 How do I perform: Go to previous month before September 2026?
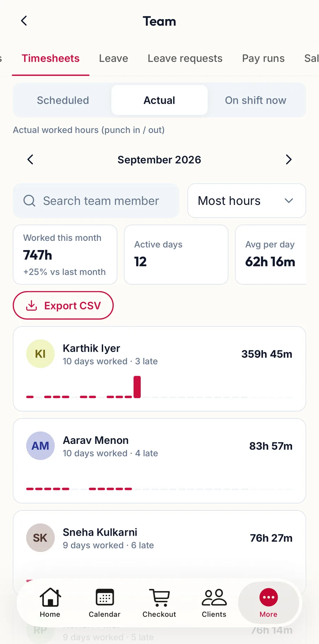(30, 160)
